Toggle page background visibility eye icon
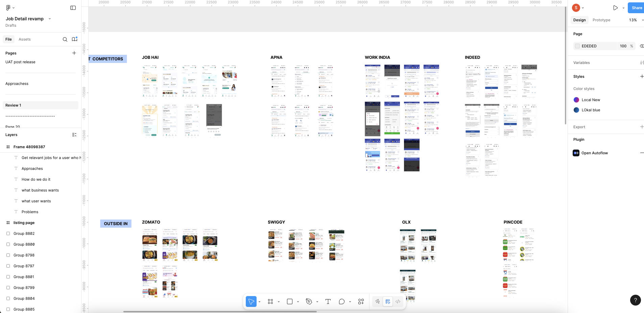The image size is (644, 313). [x=642, y=46]
